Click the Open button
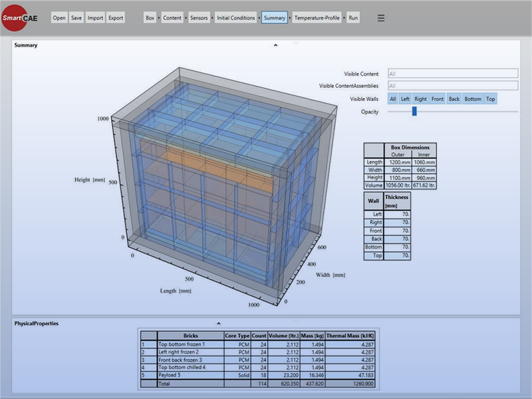Screen dimensions: 532x399 tap(59, 18)
